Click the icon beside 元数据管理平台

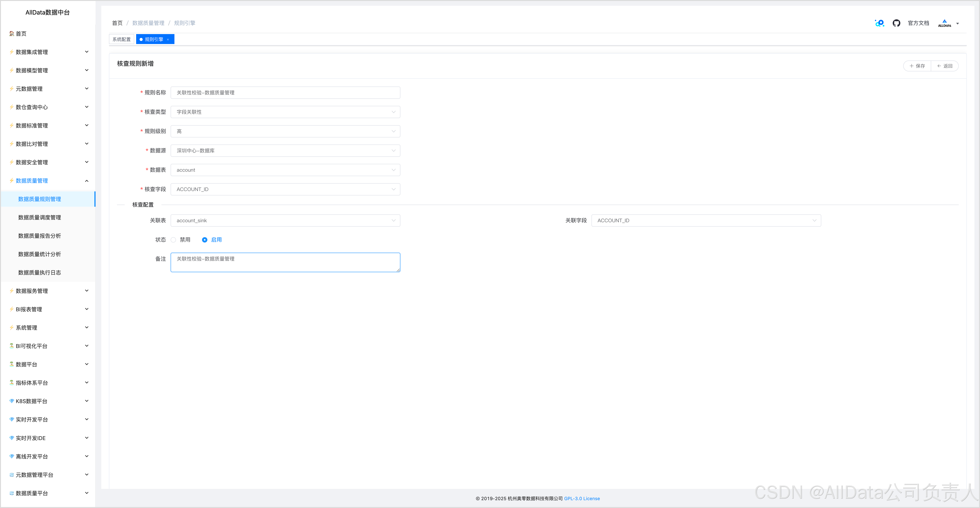pyautogui.click(x=12, y=475)
